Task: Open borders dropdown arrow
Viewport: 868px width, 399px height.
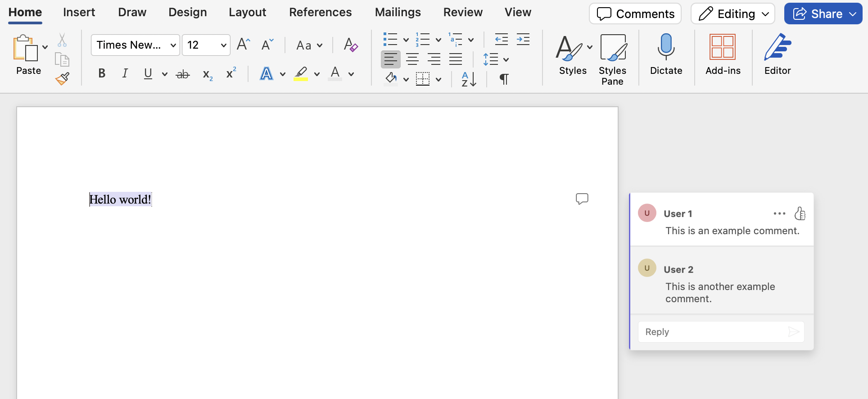Action: point(439,80)
